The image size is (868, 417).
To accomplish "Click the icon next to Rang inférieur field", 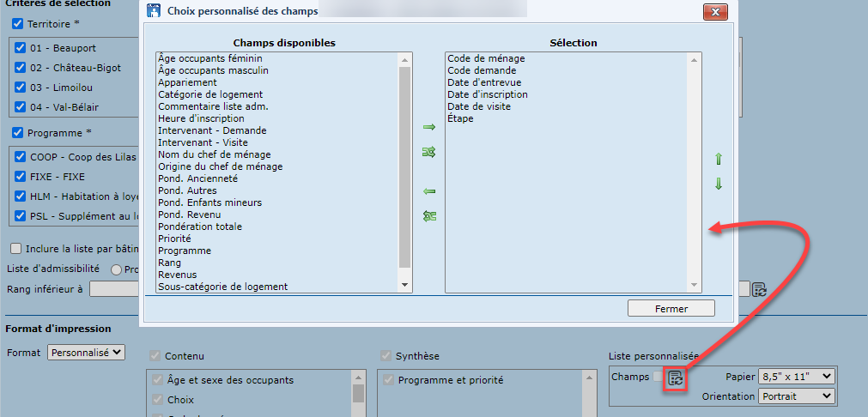I will [759, 289].
